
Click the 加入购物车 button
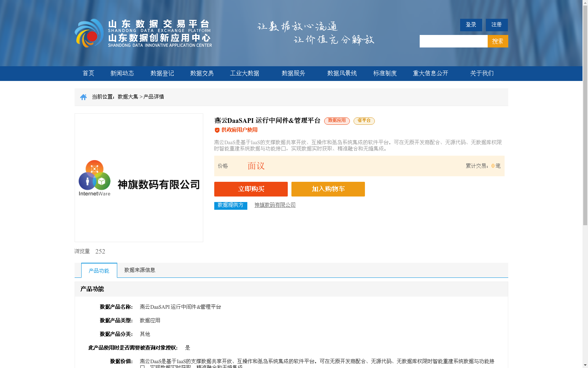pyautogui.click(x=328, y=189)
